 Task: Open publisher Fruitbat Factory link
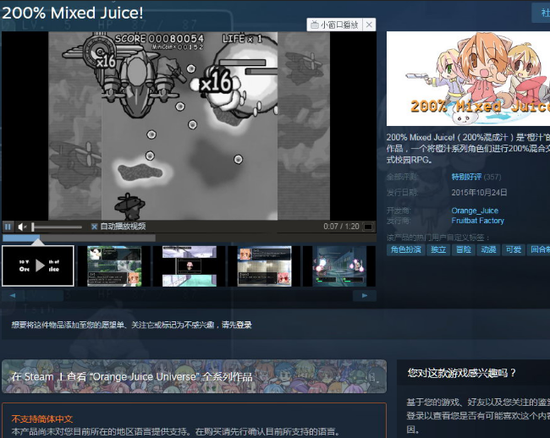[x=477, y=221]
